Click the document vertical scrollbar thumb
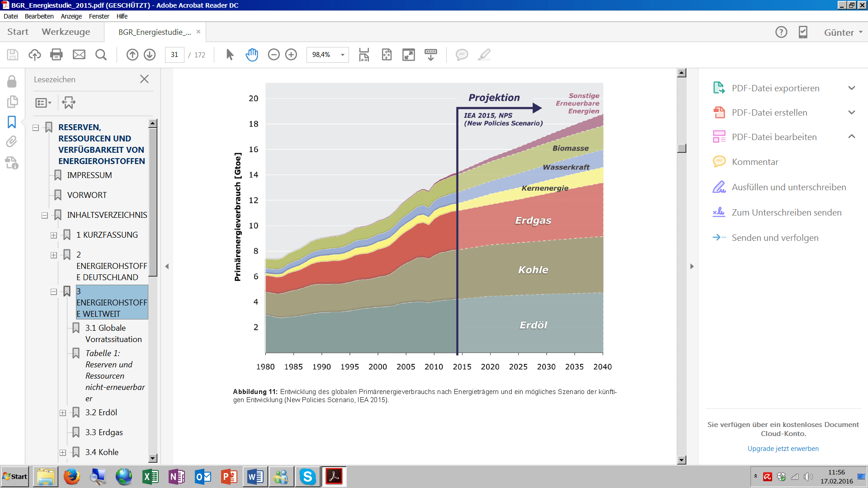 click(x=682, y=148)
